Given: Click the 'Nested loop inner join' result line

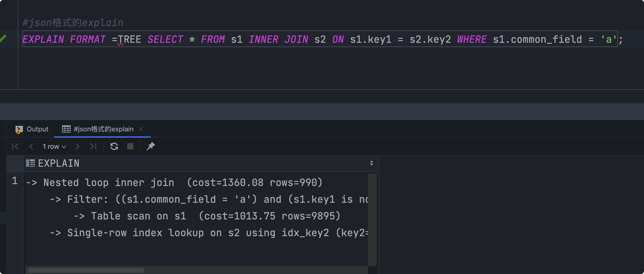Looking at the screenshot, I should click(x=174, y=183).
